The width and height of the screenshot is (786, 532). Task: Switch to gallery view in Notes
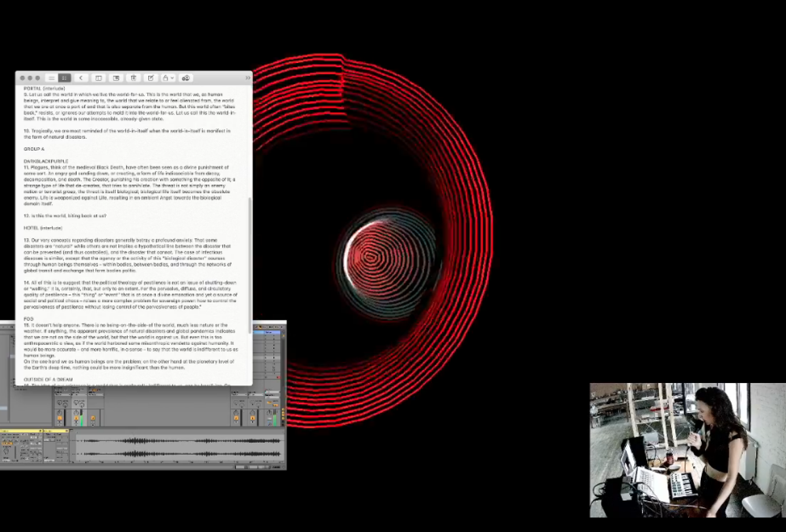(65, 78)
